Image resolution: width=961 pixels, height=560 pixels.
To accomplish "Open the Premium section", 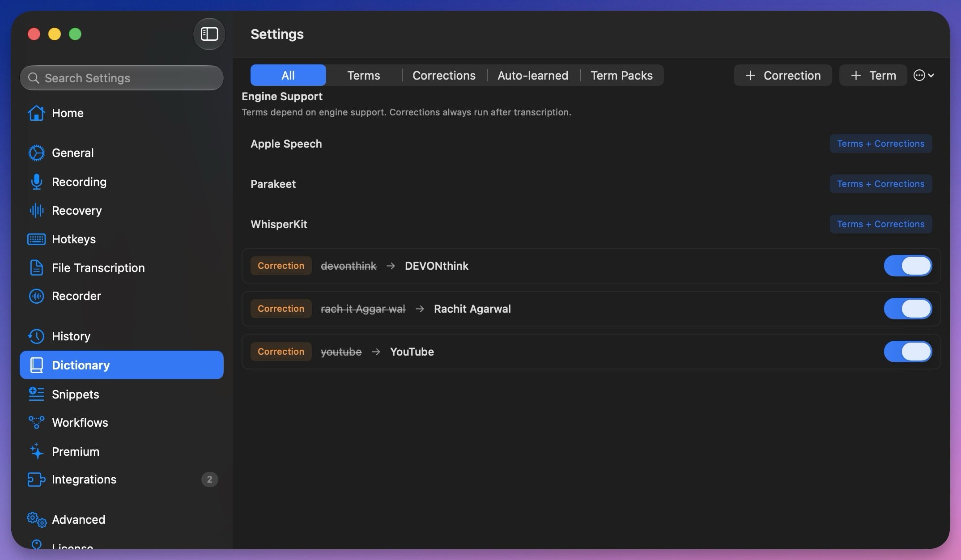I will point(122,451).
